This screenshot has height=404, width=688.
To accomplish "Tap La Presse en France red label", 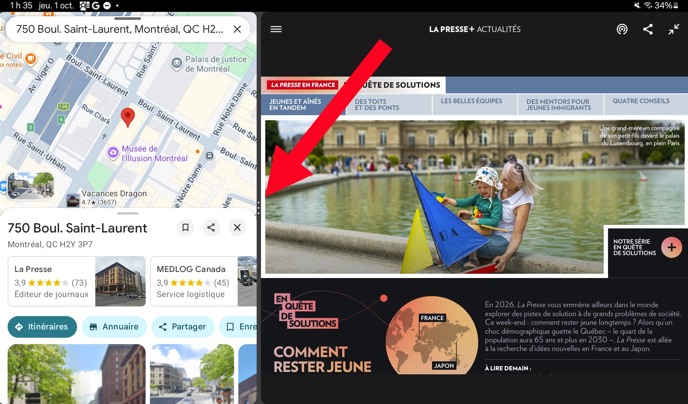I will (x=303, y=85).
